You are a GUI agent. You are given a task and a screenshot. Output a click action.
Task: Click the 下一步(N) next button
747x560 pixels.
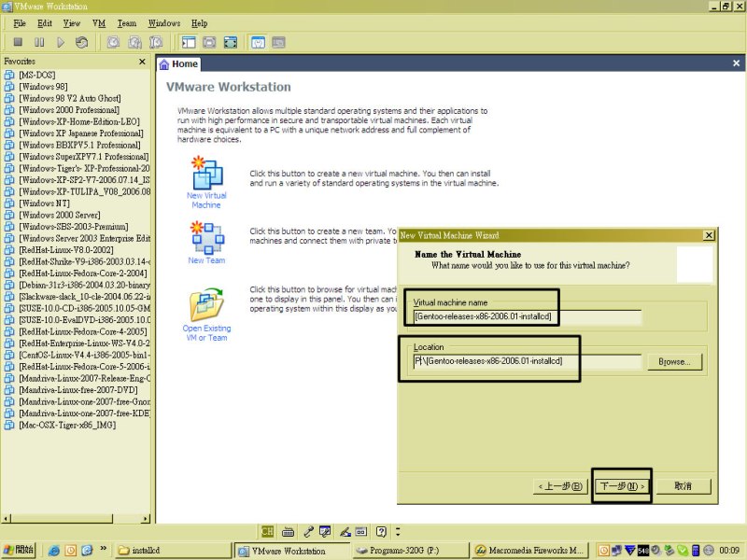(622, 486)
